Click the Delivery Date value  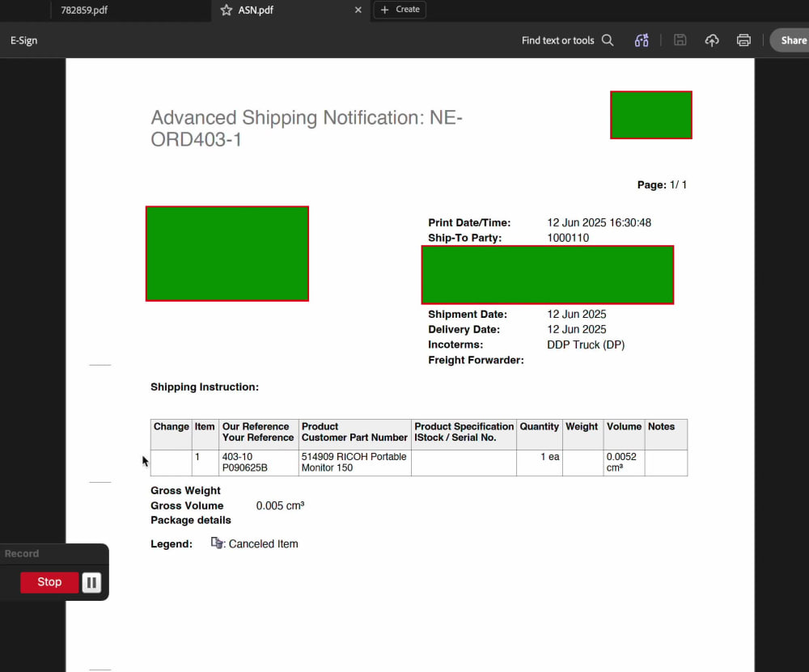click(577, 330)
